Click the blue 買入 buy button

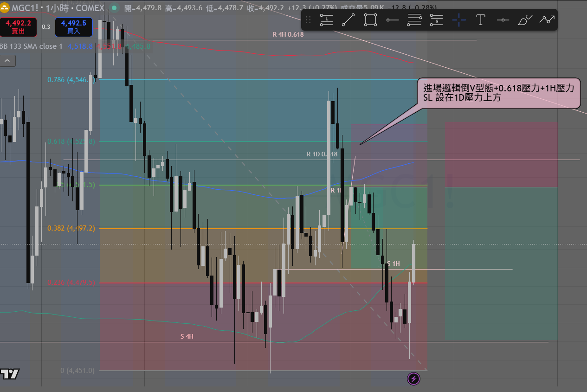pos(73,27)
